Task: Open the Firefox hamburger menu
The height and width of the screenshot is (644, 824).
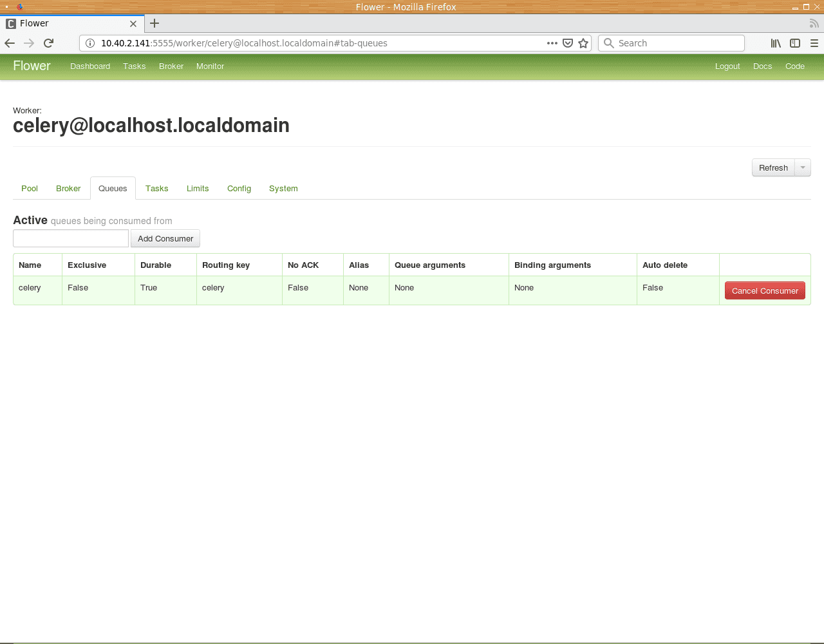Action: pyautogui.click(x=814, y=43)
